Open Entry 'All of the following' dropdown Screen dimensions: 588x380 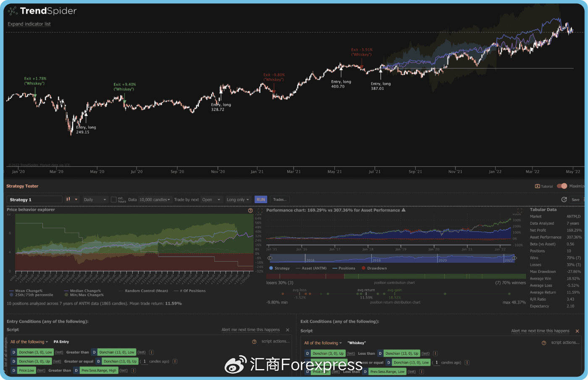29,342
